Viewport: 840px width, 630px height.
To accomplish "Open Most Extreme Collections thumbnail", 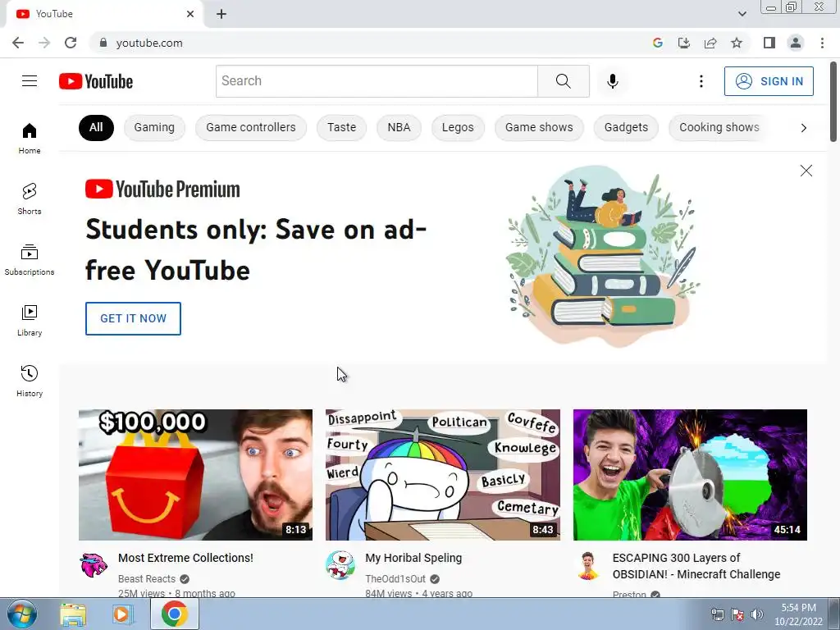I will pyautogui.click(x=195, y=475).
